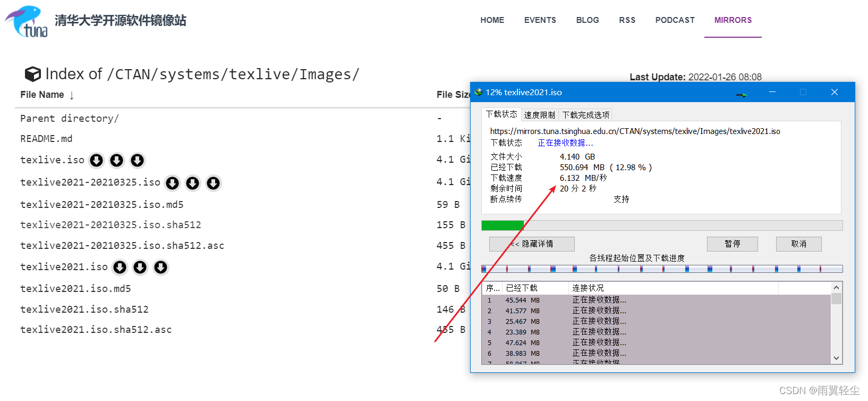
Task: Open the RSS navigation item
Action: point(627,20)
